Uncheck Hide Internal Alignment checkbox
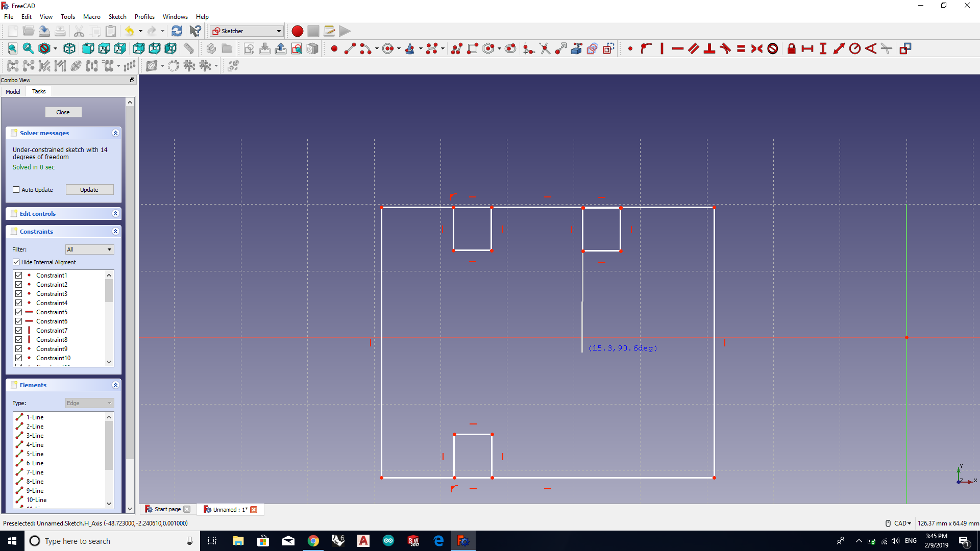The height and width of the screenshot is (551, 980). coord(16,262)
